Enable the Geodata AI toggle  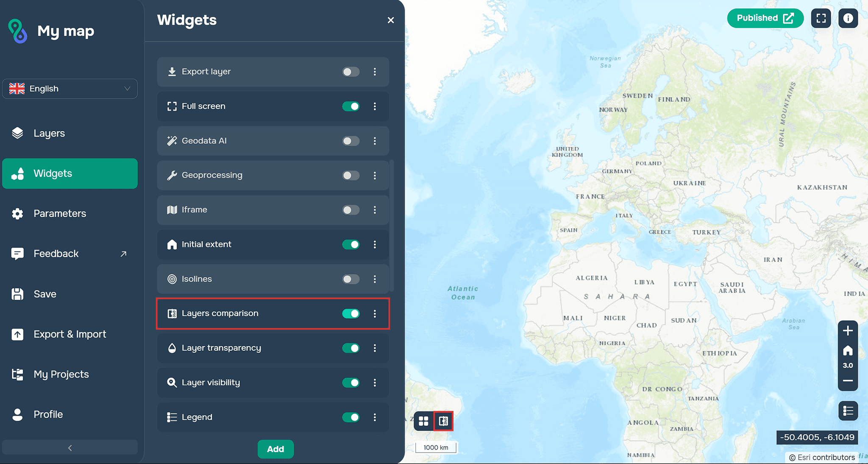coord(351,141)
